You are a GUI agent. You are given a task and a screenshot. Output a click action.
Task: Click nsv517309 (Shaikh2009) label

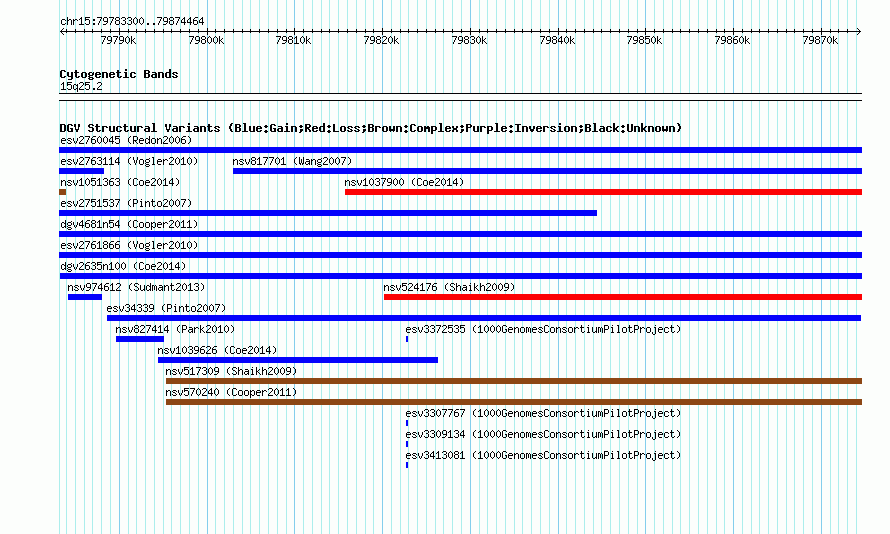pos(231,371)
